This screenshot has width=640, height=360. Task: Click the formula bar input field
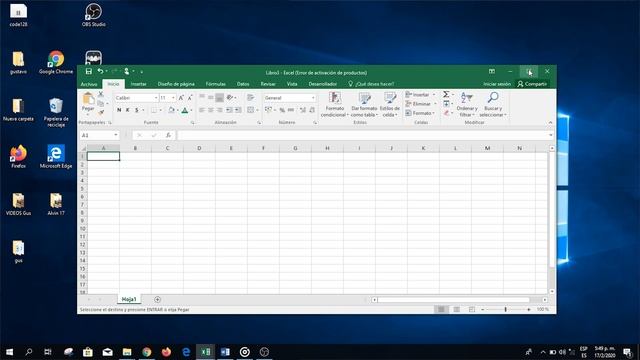[362, 135]
